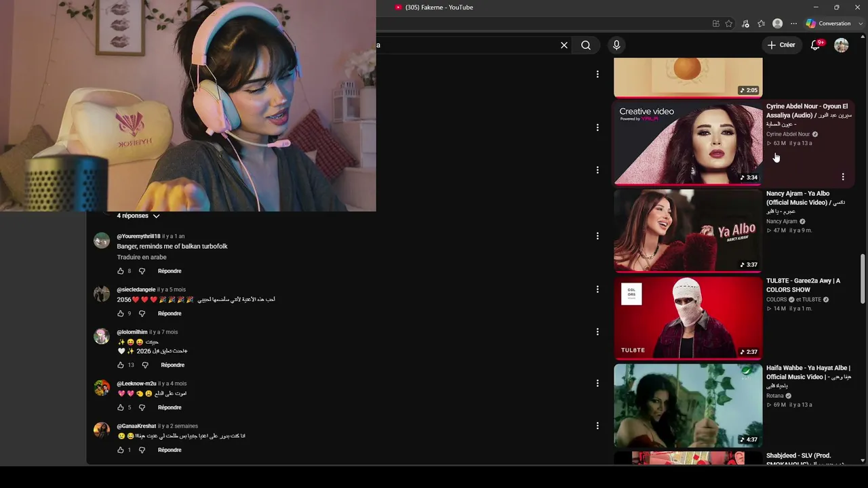Open the @Youremythrill18 username link
Image resolution: width=868 pixels, height=488 pixels.
(x=138, y=237)
